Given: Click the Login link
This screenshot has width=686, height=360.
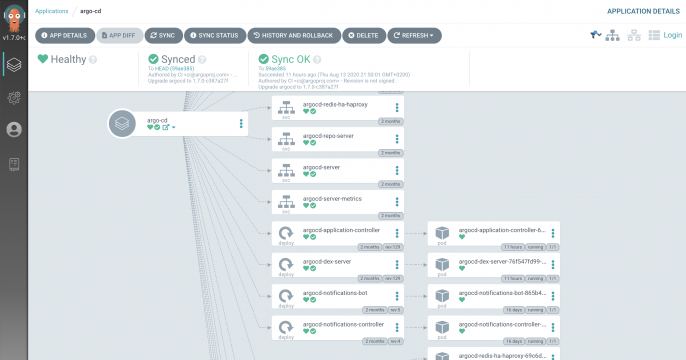Looking at the screenshot, I should pyautogui.click(x=672, y=35).
